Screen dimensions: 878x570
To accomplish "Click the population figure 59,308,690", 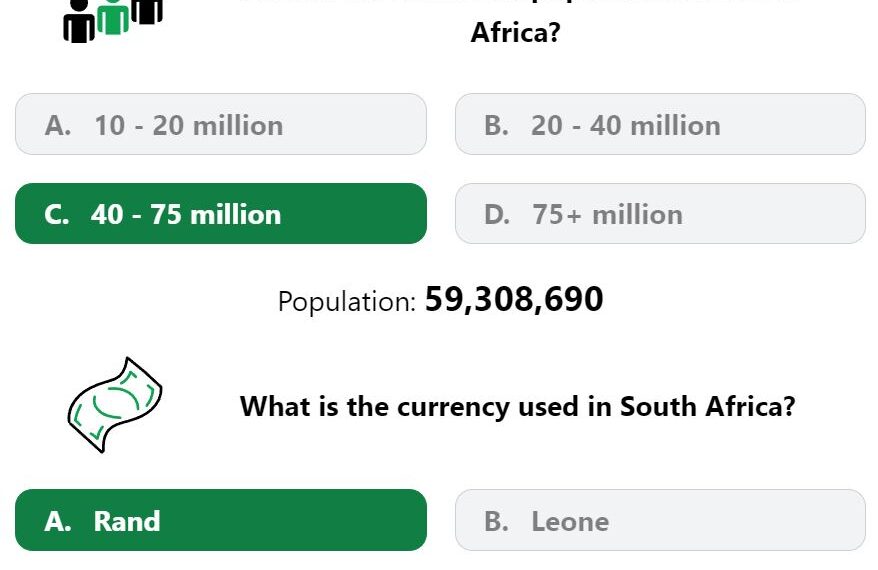I will coord(514,300).
